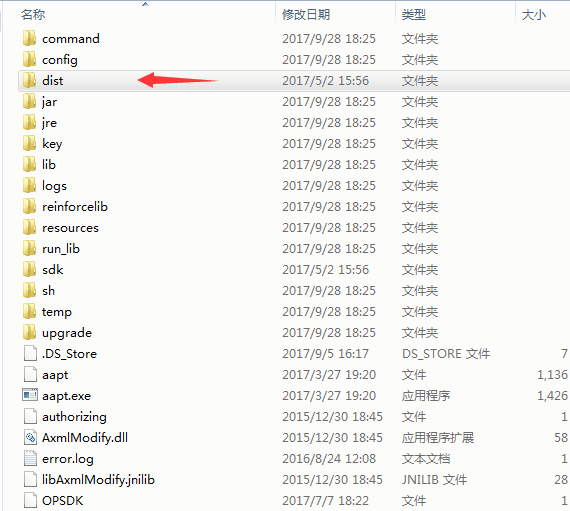Screen dimensions: 570x511
Task: Click the OPSDK file icon
Action: point(30,500)
